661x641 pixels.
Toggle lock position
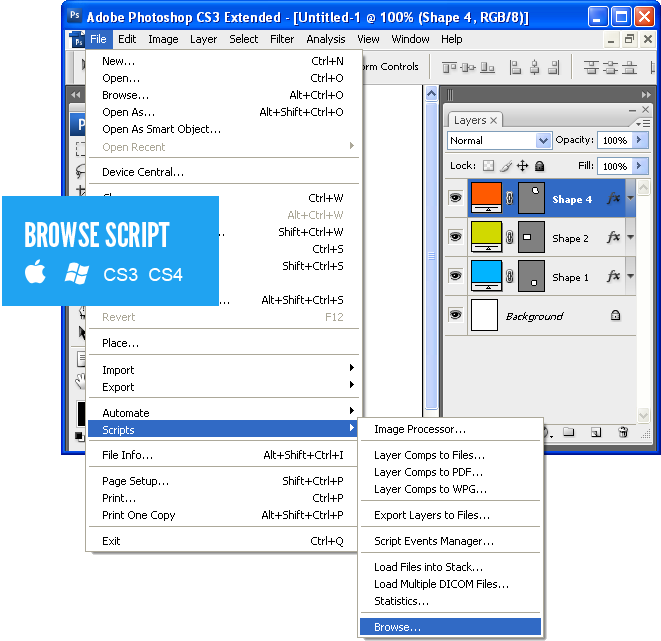[522, 166]
